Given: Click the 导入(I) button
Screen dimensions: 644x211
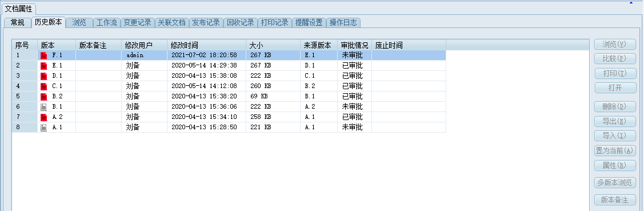Looking at the screenshot, I should point(615,136).
